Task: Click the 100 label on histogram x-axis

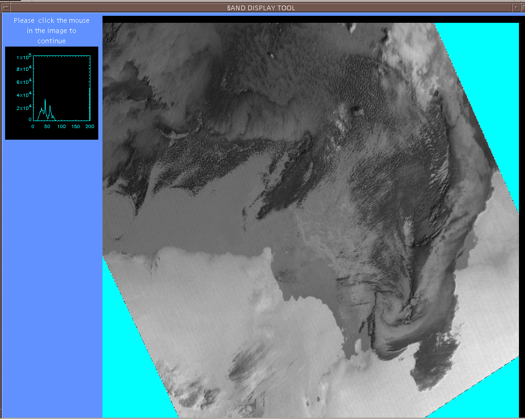Action: [61, 127]
